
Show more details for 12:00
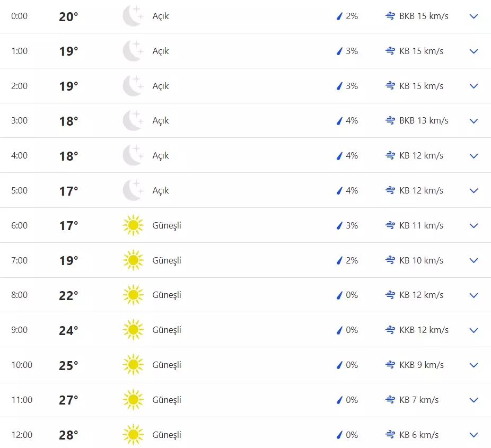click(x=474, y=435)
